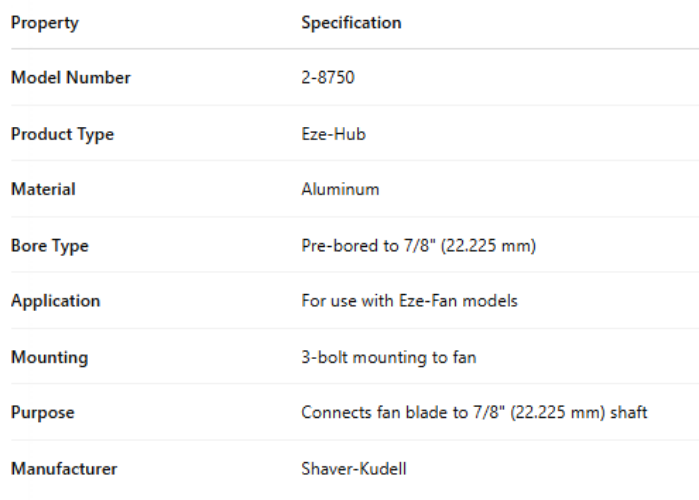Click the Specification column header

(351, 23)
